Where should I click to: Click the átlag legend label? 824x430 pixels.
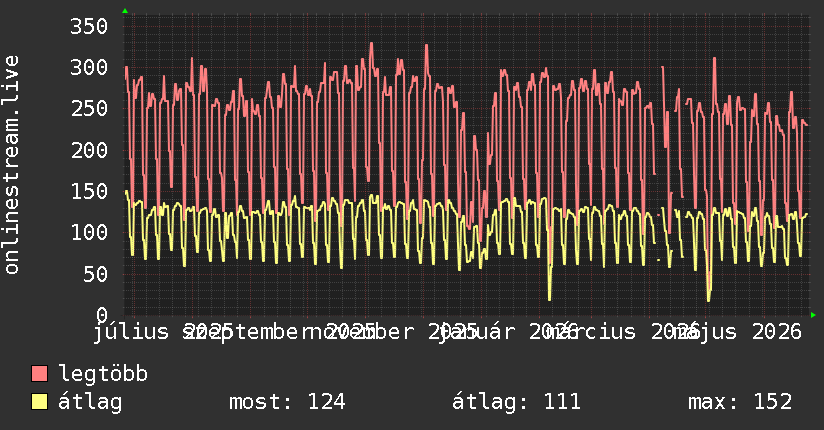pos(90,402)
